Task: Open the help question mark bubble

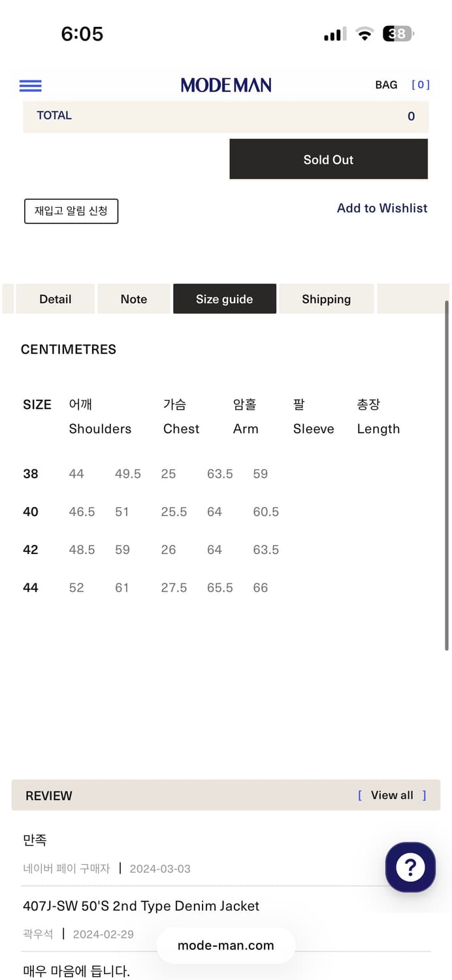Action: 410,867
